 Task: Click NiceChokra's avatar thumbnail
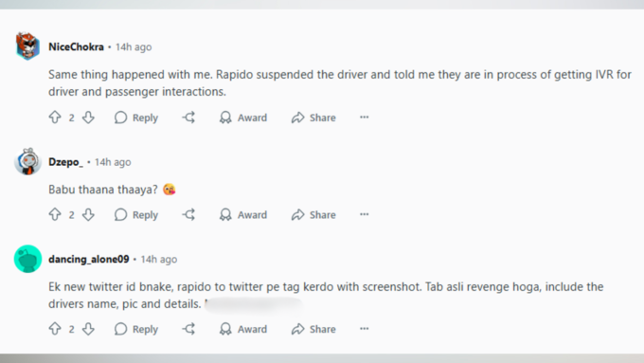(x=27, y=46)
